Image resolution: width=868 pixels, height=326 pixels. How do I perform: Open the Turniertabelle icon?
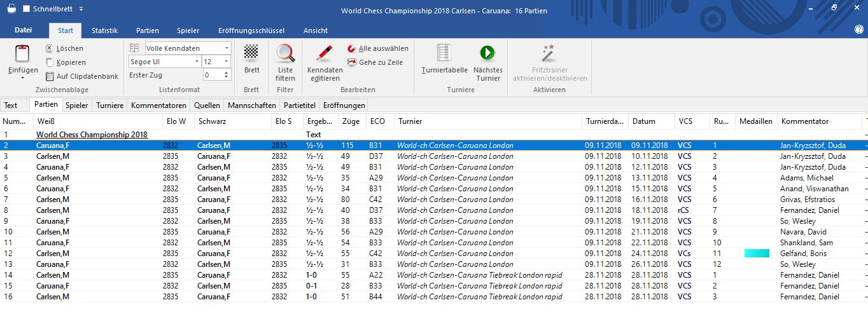click(x=444, y=53)
